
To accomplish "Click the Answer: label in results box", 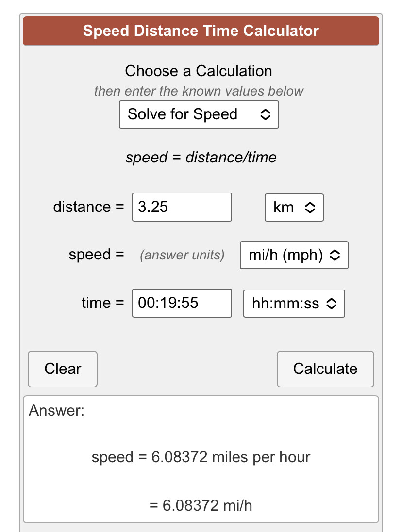I will coord(57,411).
